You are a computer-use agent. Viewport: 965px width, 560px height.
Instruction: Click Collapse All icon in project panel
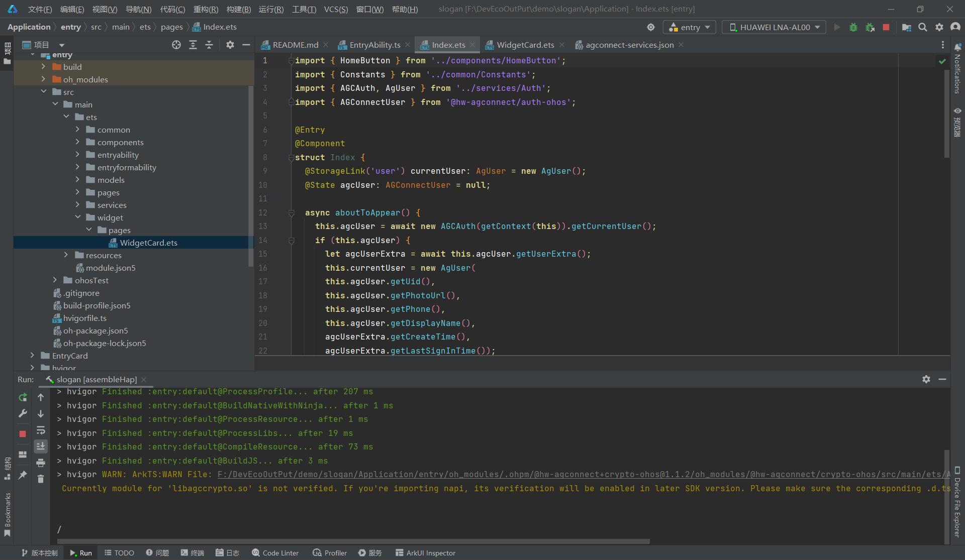point(209,45)
